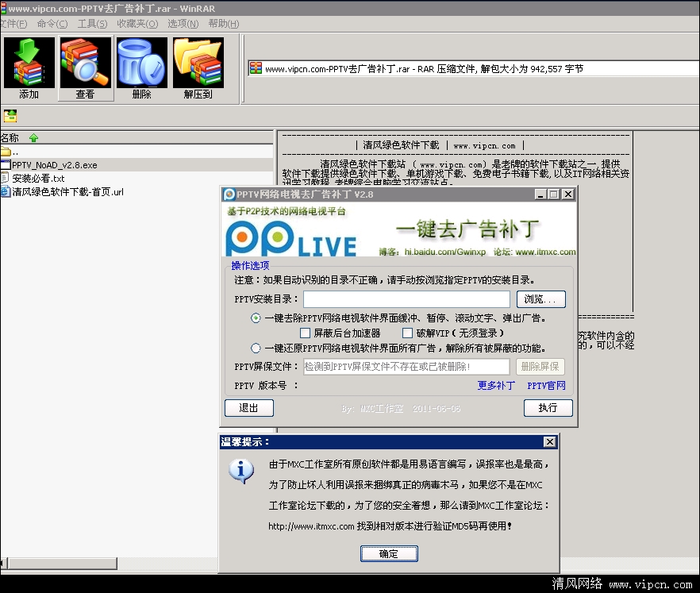Click the PPTV patch window title icon
The height and width of the screenshot is (593, 700).
click(229, 194)
